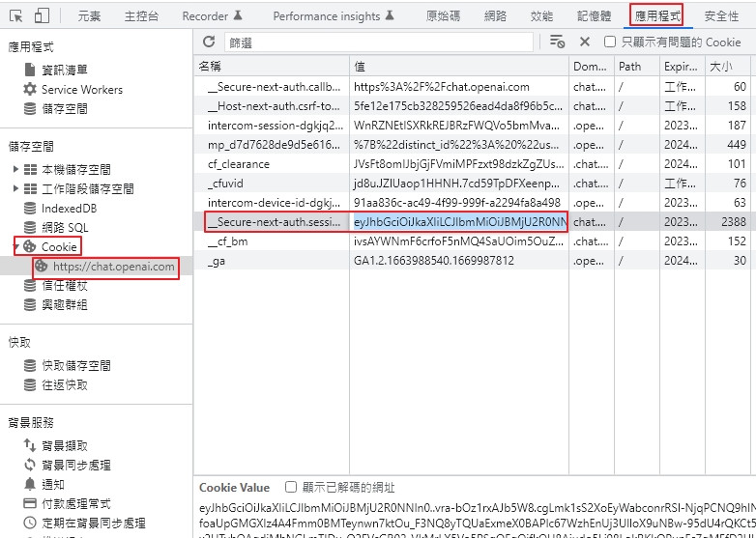
Task: Switch to 元素 tab
Action: click(89, 16)
